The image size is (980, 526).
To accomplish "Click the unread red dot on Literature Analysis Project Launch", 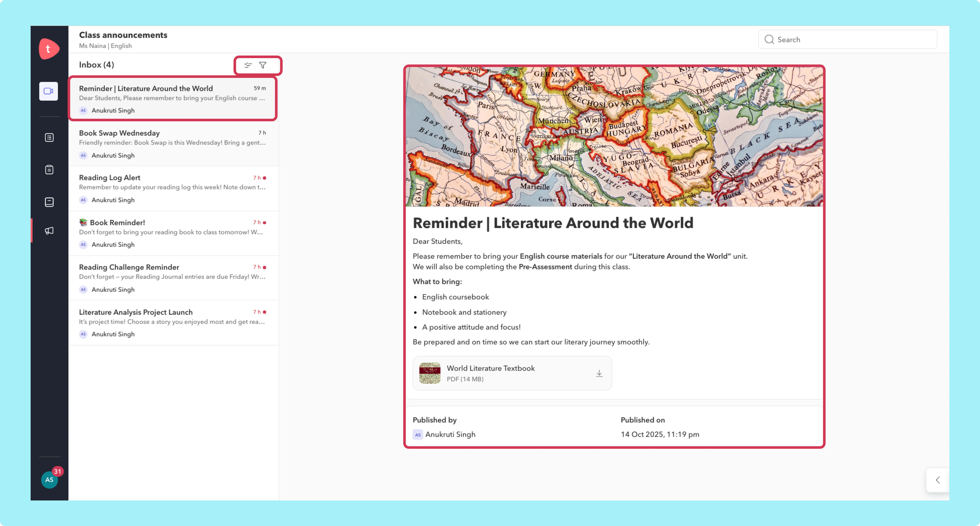I will (x=265, y=312).
